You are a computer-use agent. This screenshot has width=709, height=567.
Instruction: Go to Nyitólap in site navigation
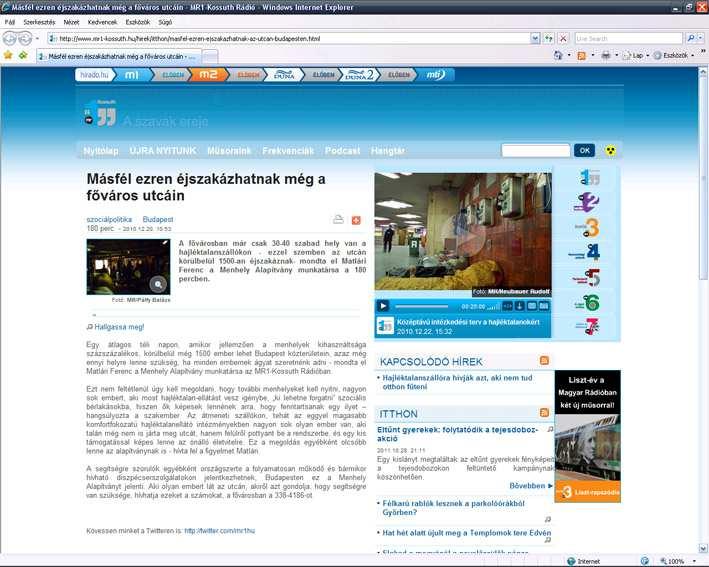click(x=101, y=151)
